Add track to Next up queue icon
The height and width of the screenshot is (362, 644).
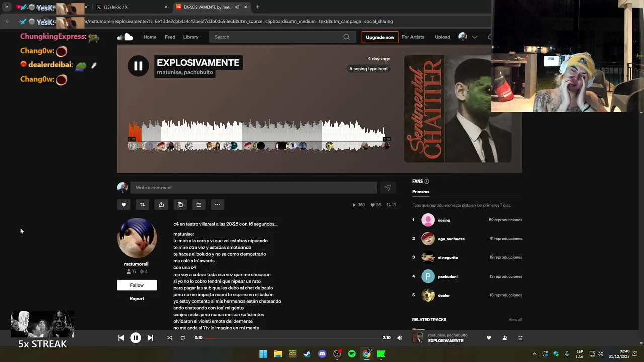tap(199, 205)
